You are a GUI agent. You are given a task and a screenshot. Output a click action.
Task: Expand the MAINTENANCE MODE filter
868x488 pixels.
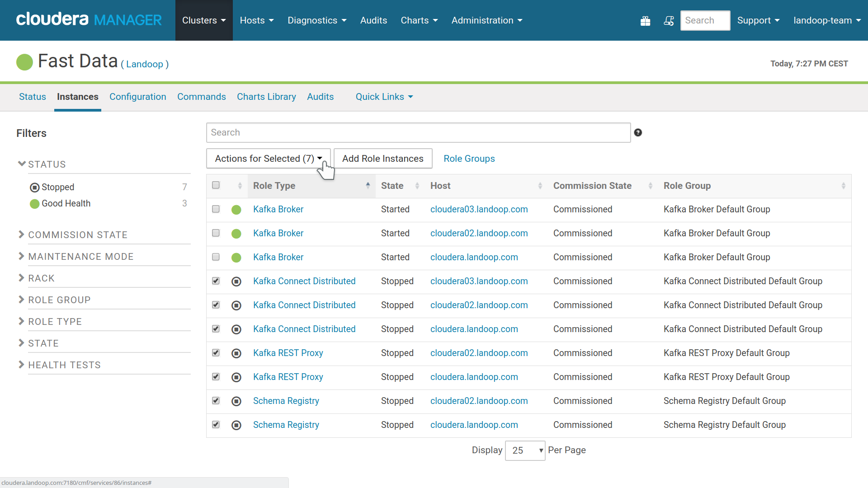click(x=76, y=257)
